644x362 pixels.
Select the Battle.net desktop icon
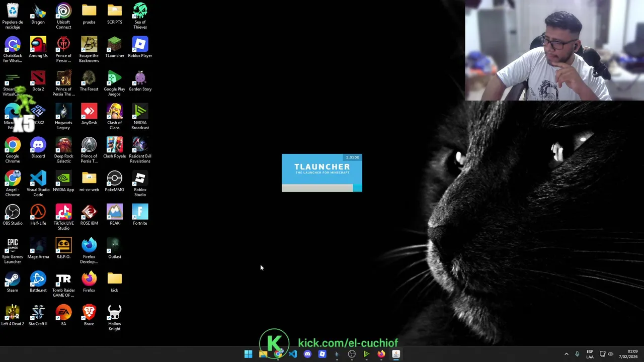tap(38, 282)
